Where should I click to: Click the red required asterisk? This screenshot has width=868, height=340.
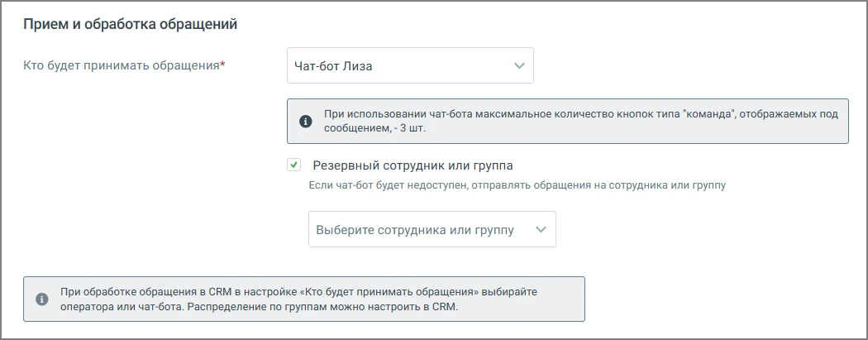point(222,65)
